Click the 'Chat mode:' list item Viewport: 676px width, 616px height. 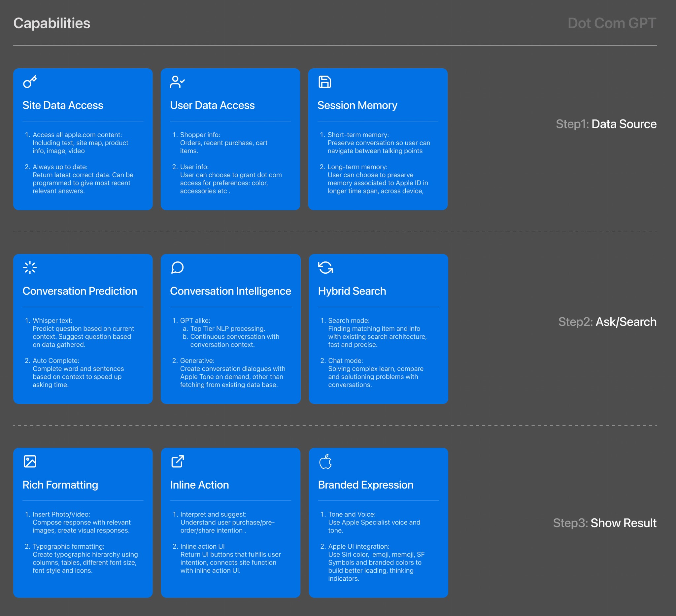click(346, 361)
